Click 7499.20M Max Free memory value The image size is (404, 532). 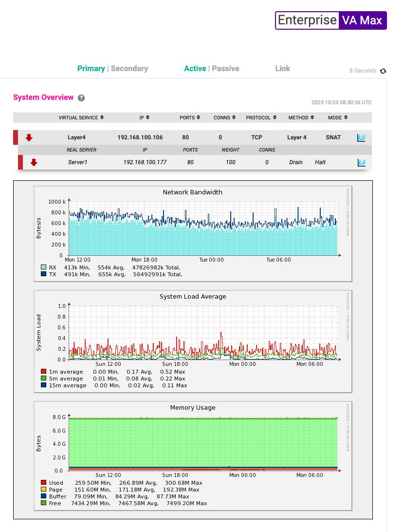pos(187,503)
